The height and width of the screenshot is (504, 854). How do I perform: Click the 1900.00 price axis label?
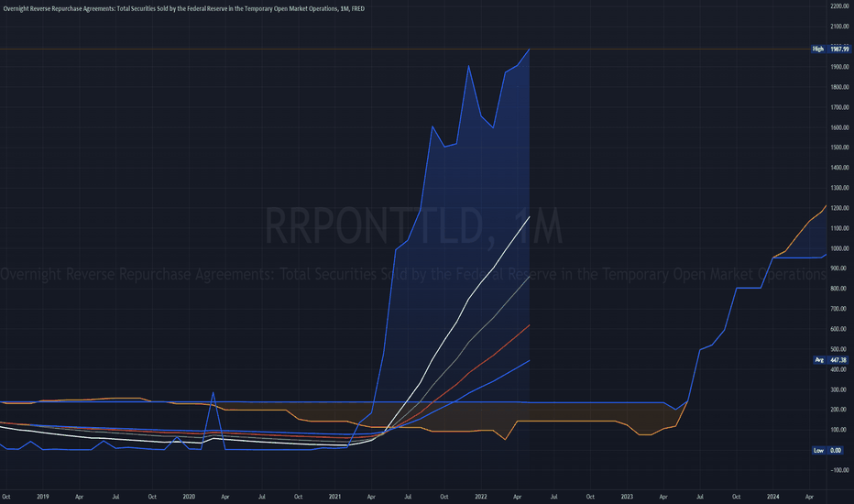coord(840,67)
